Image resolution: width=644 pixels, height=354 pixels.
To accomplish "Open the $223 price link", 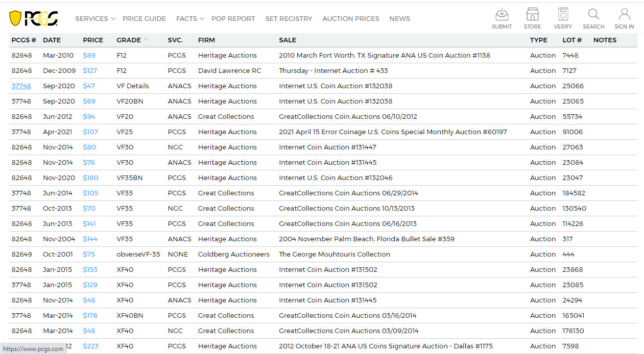I will coord(90,346).
